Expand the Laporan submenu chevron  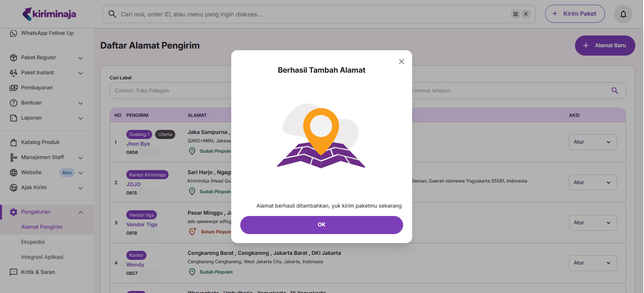80,118
